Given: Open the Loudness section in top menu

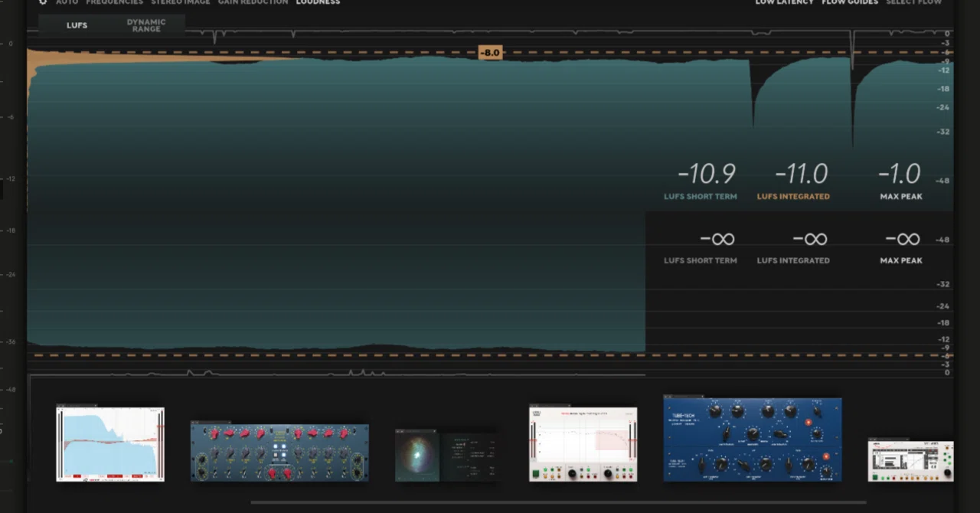Looking at the screenshot, I should pos(318,2).
